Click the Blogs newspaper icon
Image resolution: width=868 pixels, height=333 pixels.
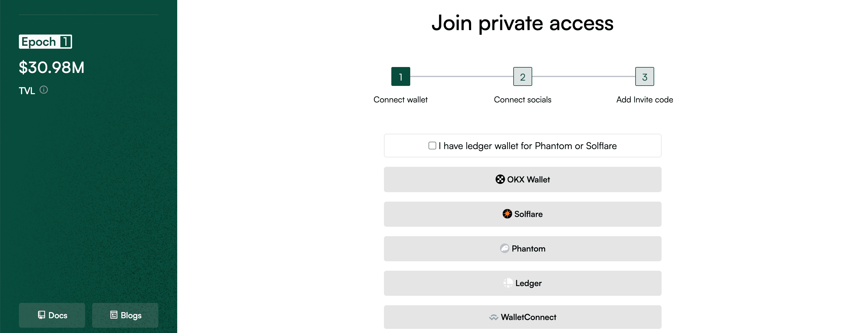click(x=114, y=315)
